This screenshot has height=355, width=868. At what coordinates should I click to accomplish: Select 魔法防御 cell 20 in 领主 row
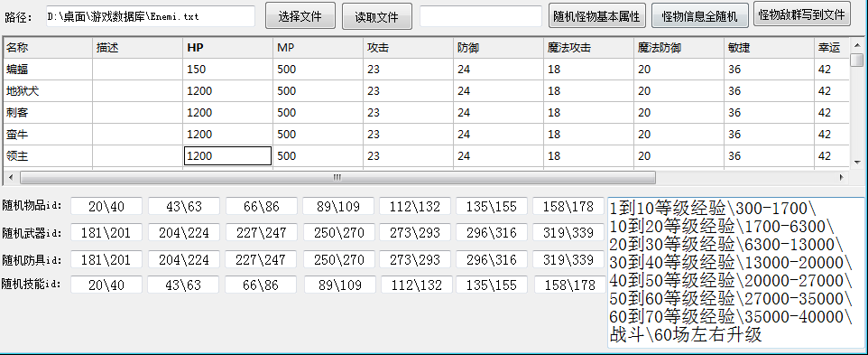point(679,156)
